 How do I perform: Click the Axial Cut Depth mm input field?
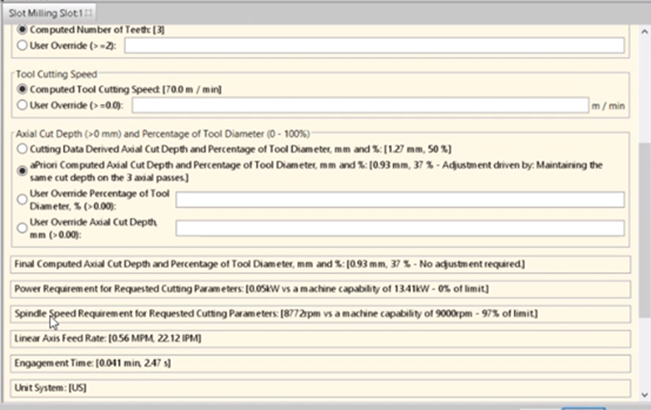tap(400, 228)
